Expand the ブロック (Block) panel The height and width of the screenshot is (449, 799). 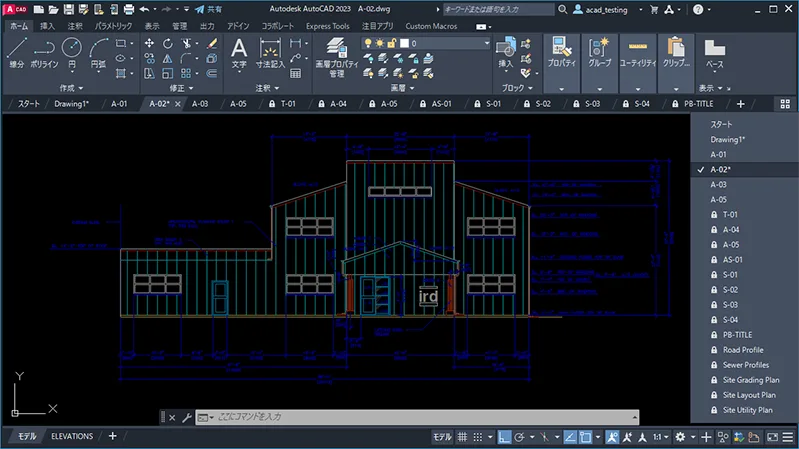click(517, 88)
